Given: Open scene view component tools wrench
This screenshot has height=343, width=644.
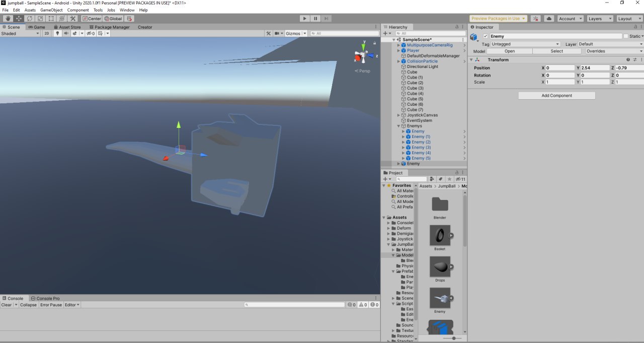Looking at the screenshot, I should click(x=269, y=33).
